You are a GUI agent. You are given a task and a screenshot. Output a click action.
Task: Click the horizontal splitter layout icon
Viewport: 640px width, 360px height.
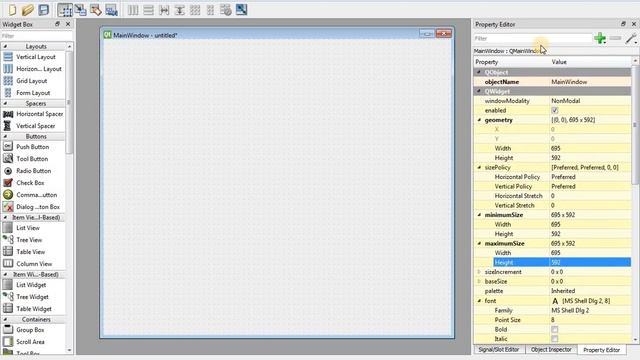click(164, 9)
